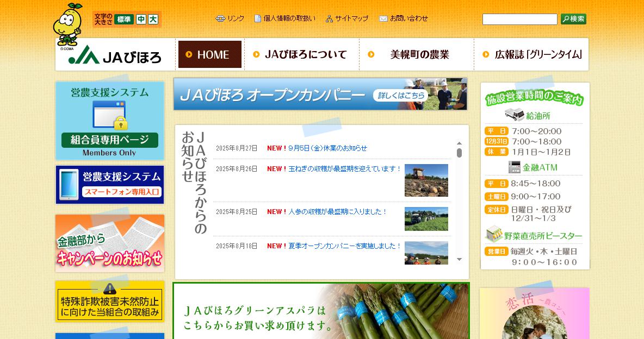Click the 検索 search button
Image resolution: width=644 pixels, height=339 pixels.
coord(573,19)
